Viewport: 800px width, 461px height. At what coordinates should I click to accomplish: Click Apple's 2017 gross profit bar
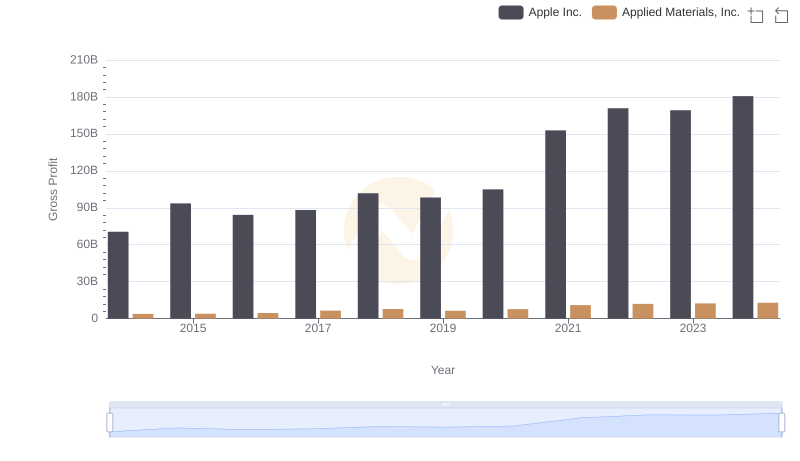coord(306,264)
